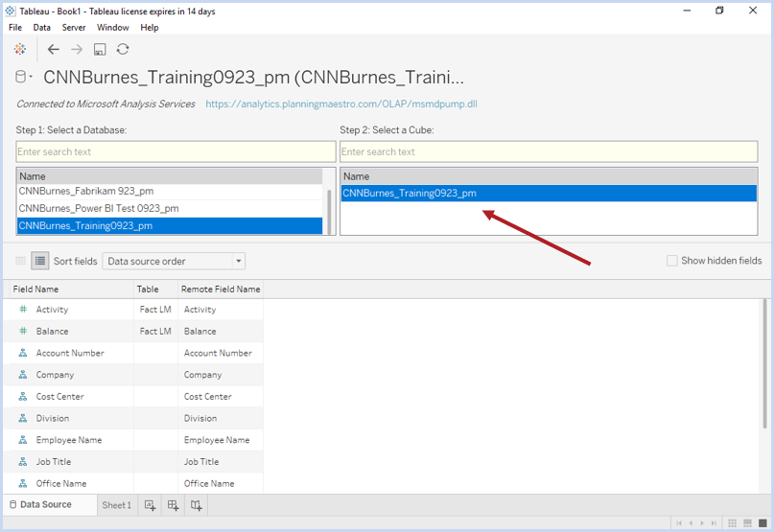The width and height of the screenshot is (774, 532).
Task: Open the Server menu
Action: tap(74, 28)
